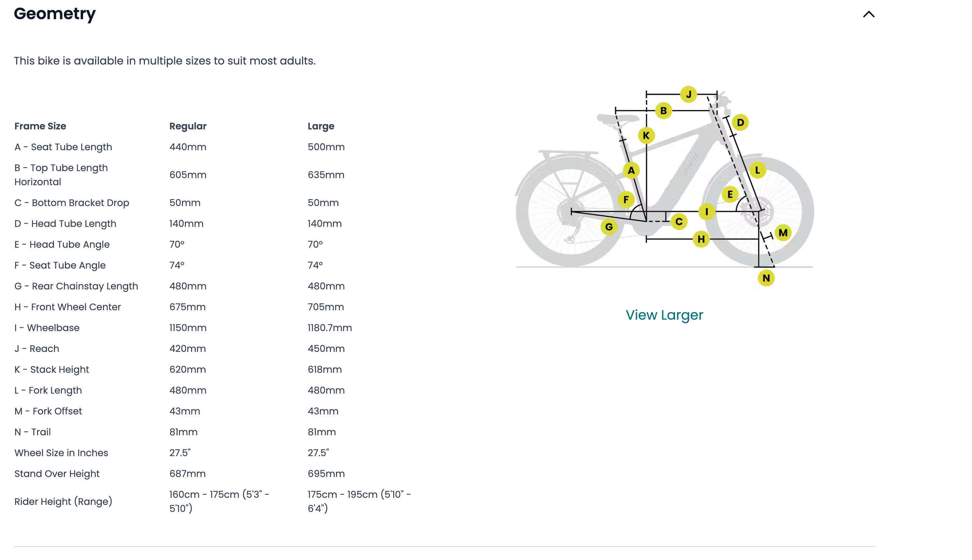Screen dimensions: 972x560
Task: Select the Large column header
Action: (x=321, y=126)
